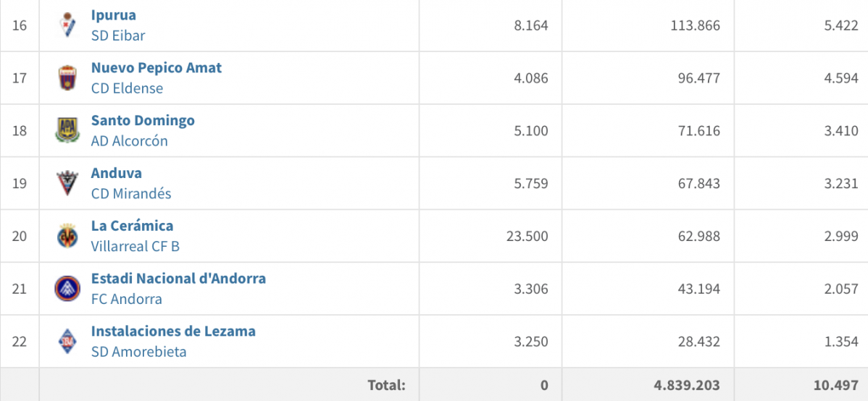
Task: Go to the AD Alcorcón club page
Action: (129, 141)
